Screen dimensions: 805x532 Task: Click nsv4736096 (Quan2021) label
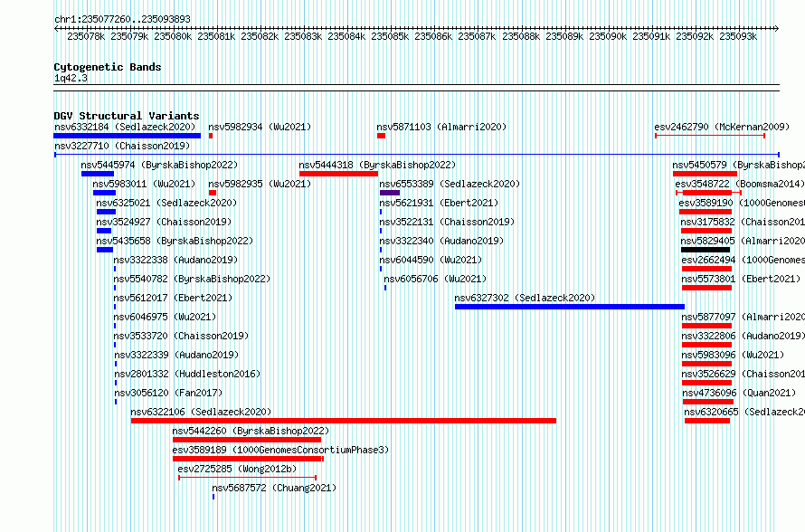point(739,393)
